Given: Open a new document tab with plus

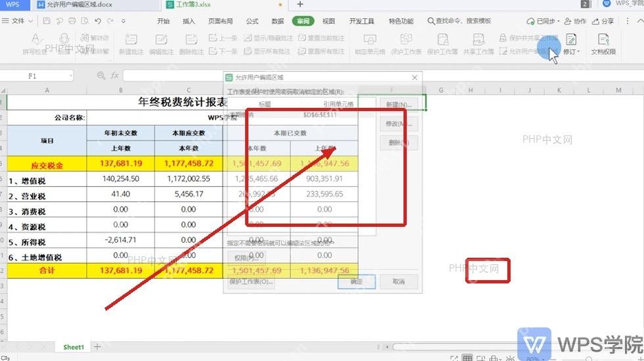Looking at the screenshot, I should click(300, 5).
